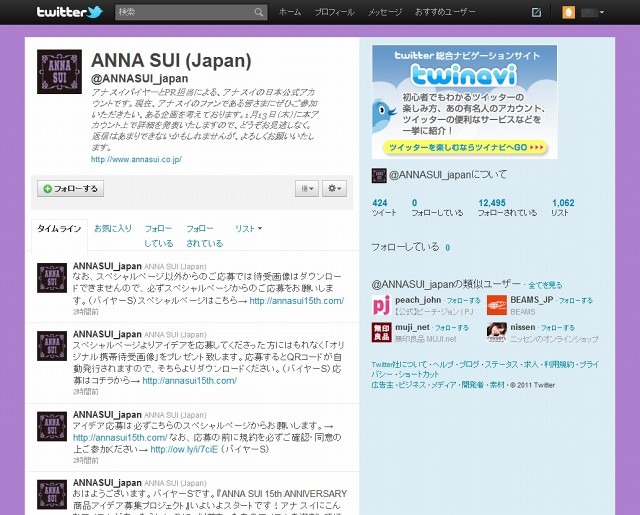Open ステータス footer link
The image size is (640, 515).
[x=501, y=364]
